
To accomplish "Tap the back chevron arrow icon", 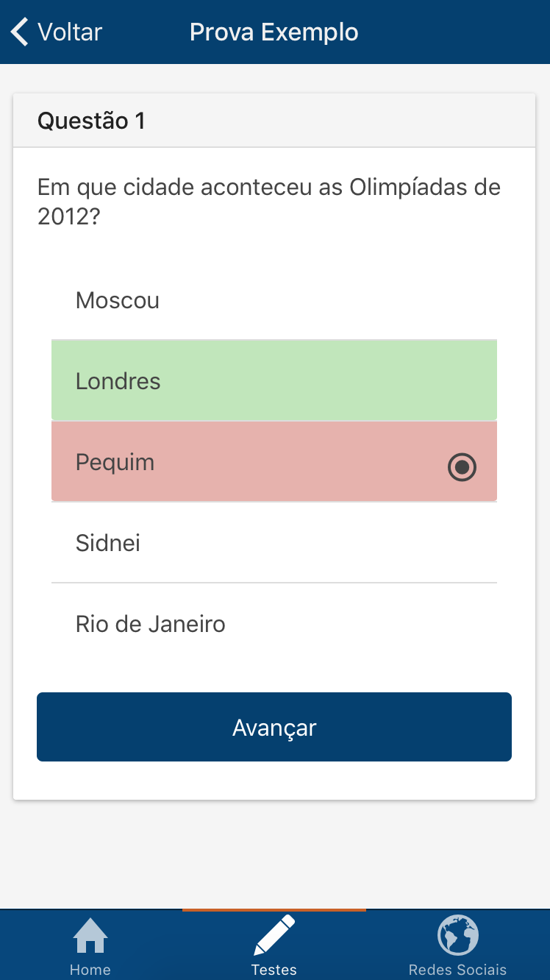I will click(20, 32).
